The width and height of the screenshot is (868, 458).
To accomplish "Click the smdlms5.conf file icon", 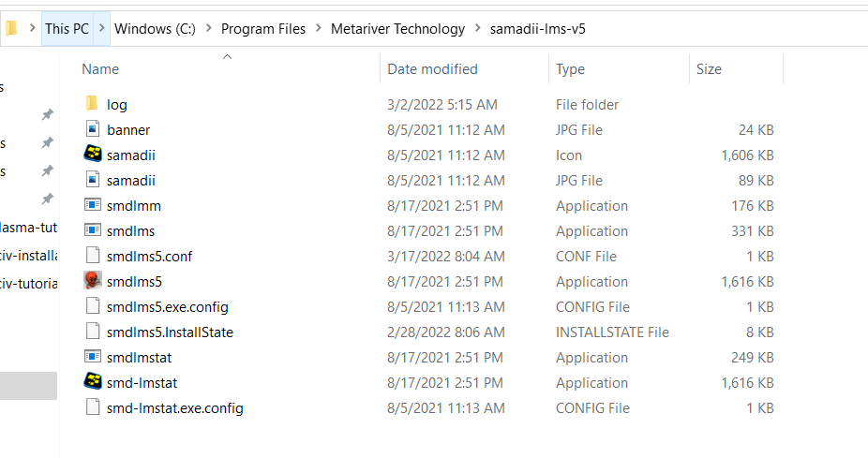I will point(92,256).
